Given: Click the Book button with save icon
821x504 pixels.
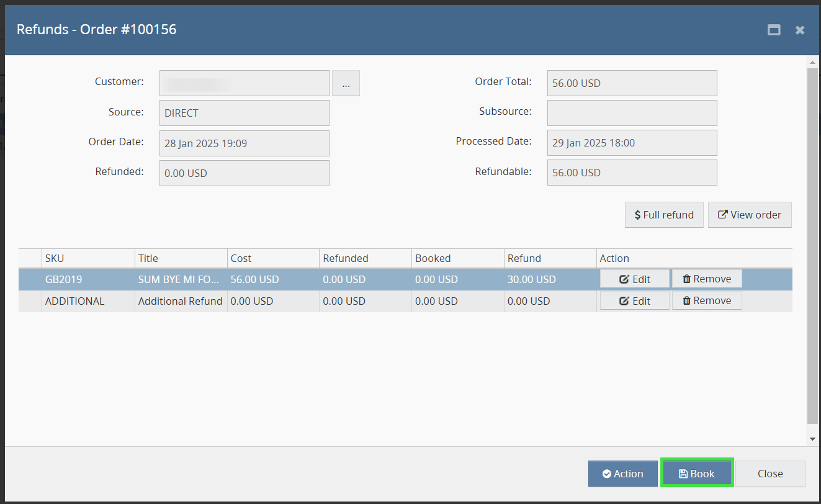Looking at the screenshot, I should coord(697,474).
